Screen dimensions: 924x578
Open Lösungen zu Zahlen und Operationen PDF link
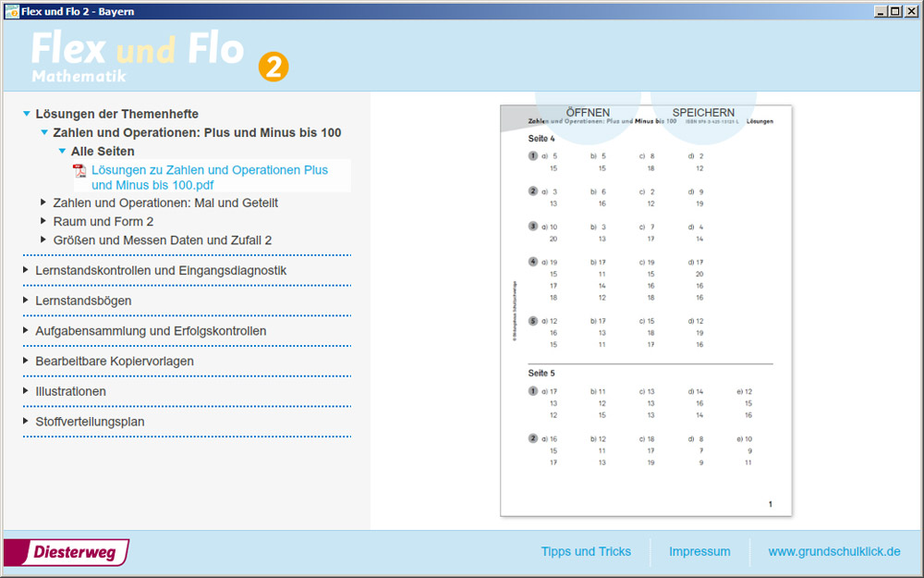coord(210,178)
